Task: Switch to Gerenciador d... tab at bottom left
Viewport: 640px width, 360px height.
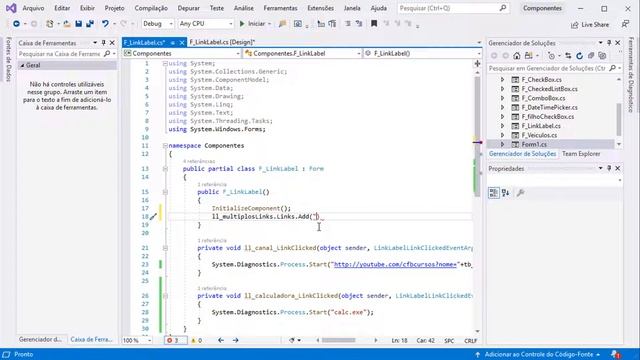Action: tap(40, 340)
